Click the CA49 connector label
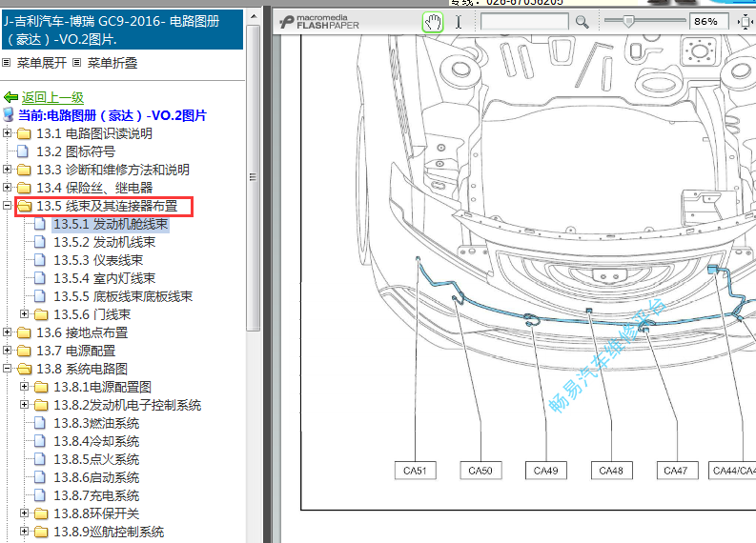The image size is (756, 543). pyautogui.click(x=545, y=471)
